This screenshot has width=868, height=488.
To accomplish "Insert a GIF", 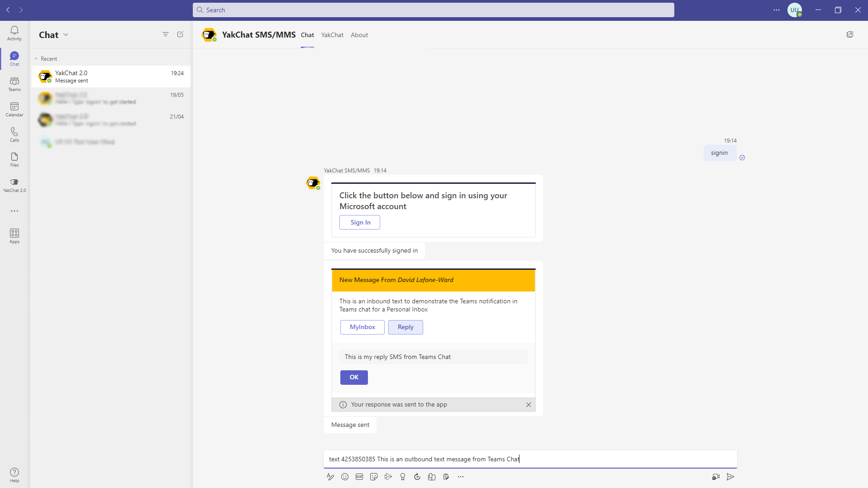I will click(359, 477).
